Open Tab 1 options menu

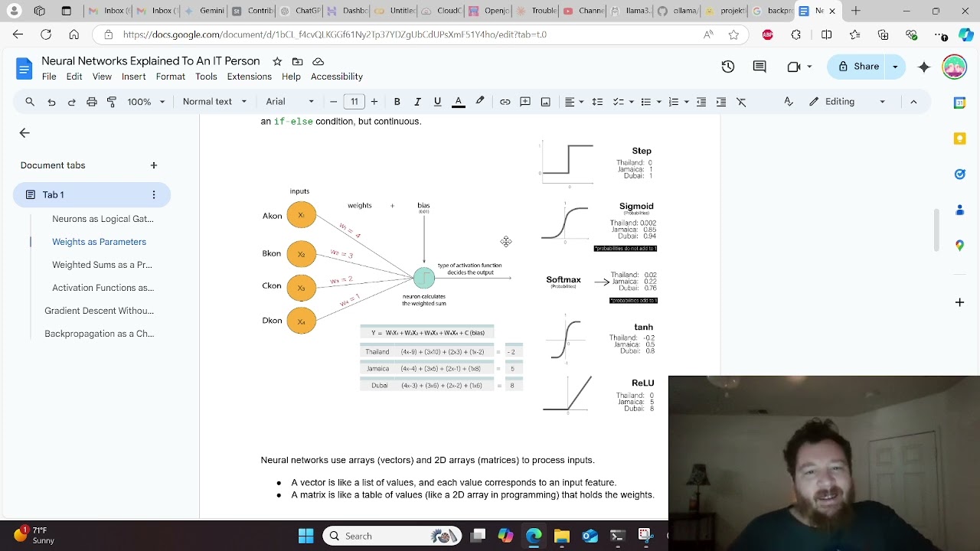(154, 195)
